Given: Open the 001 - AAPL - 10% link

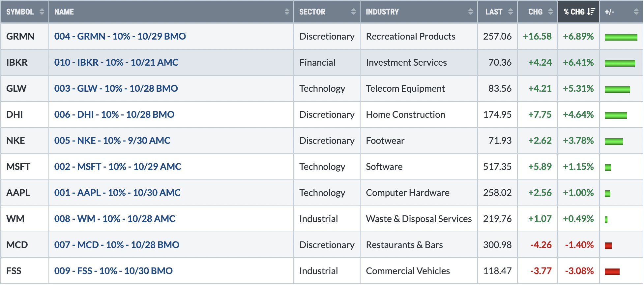Looking at the screenshot, I should pyautogui.click(x=117, y=193).
